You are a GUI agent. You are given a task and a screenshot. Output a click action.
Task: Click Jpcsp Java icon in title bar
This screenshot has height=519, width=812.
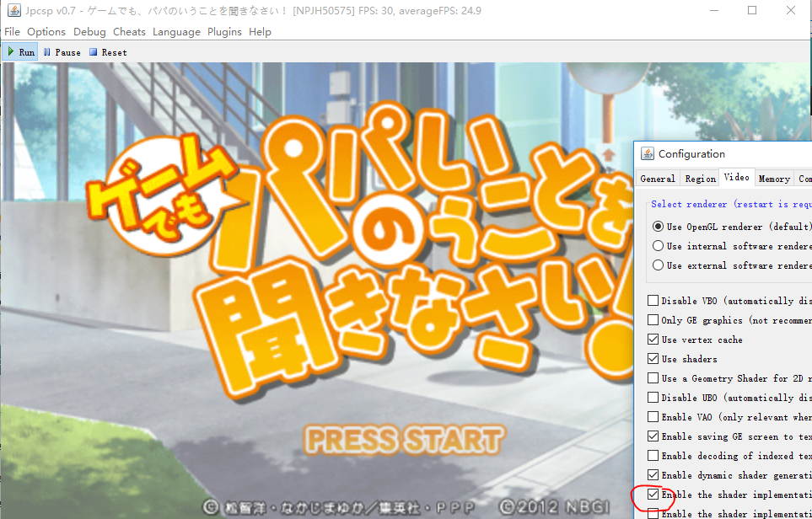(x=14, y=10)
